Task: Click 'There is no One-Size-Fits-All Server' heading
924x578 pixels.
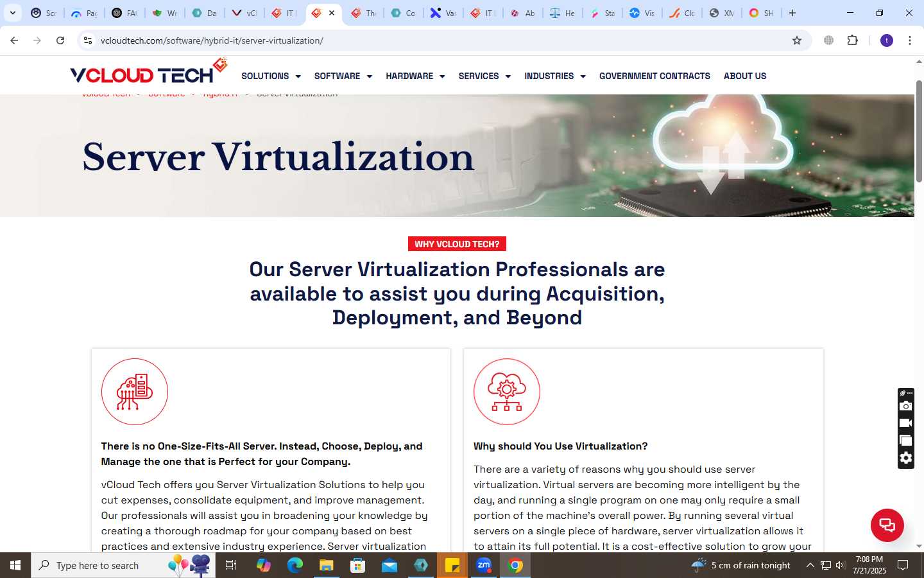Action: tap(262, 454)
